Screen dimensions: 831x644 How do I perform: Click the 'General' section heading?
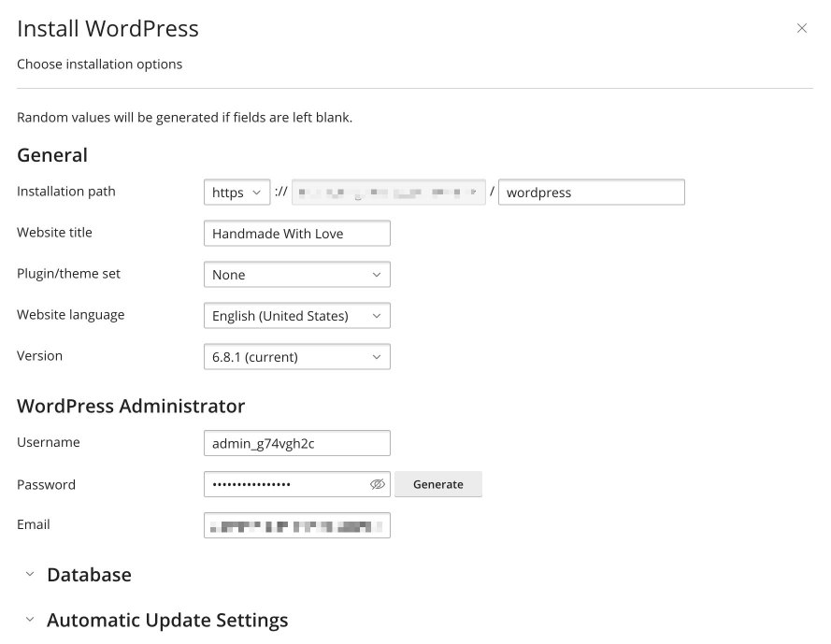(52, 155)
